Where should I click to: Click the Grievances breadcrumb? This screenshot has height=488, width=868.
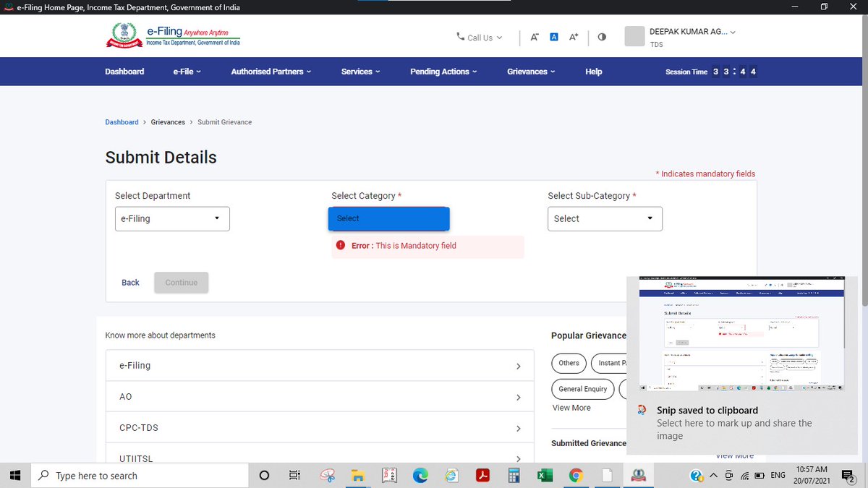pos(168,122)
